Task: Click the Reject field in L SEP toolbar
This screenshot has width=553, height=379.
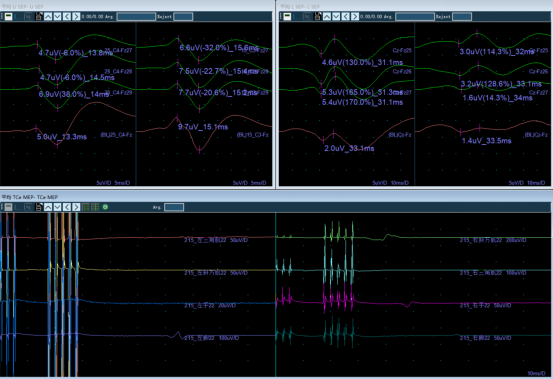Action: 462,17
